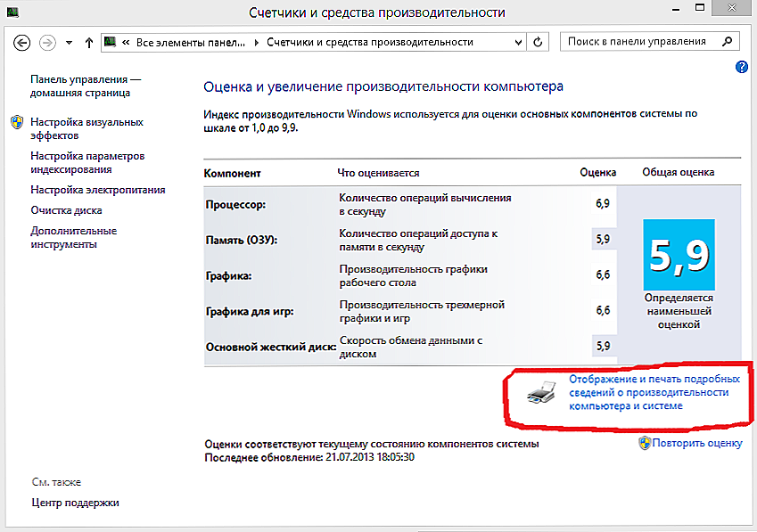
Task: Click the 'Компонент' column header
Action: (x=232, y=173)
